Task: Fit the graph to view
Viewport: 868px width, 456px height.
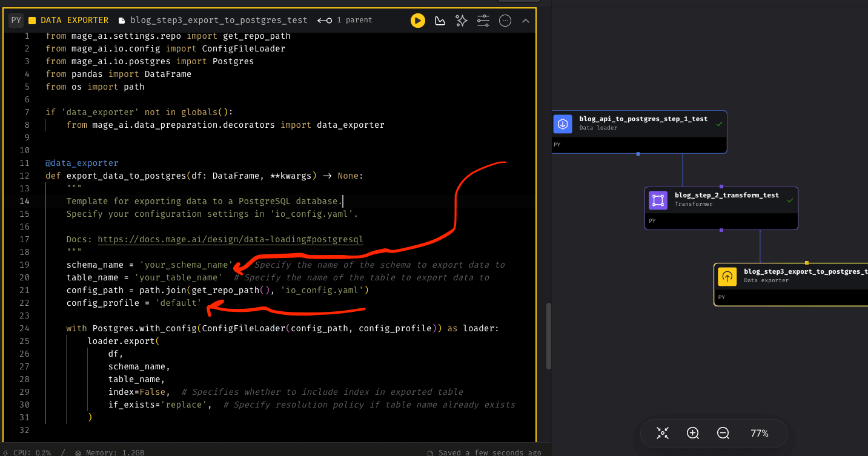Action: tap(663, 433)
